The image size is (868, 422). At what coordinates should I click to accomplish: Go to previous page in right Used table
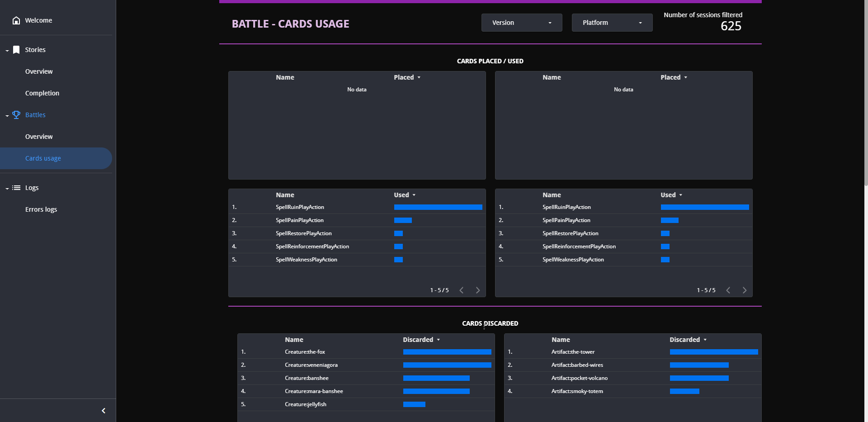728,290
